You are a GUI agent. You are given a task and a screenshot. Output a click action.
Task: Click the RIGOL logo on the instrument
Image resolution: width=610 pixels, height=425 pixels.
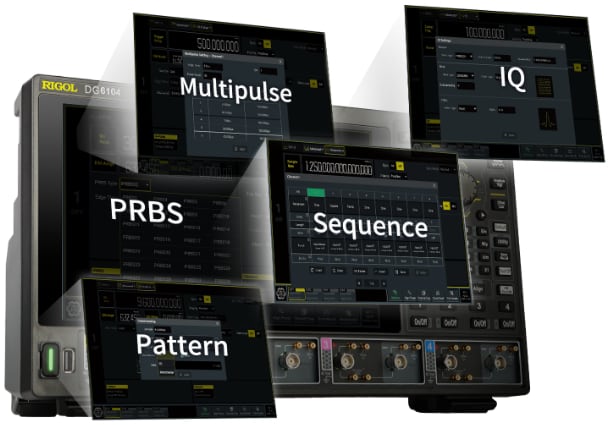pyautogui.click(x=59, y=86)
